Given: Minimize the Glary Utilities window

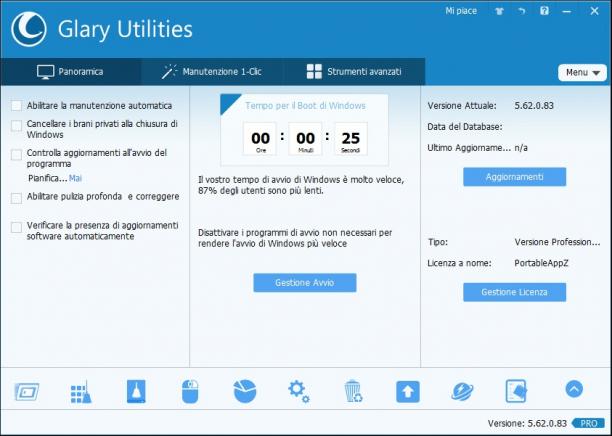Looking at the screenshot, I should (566, 12).
